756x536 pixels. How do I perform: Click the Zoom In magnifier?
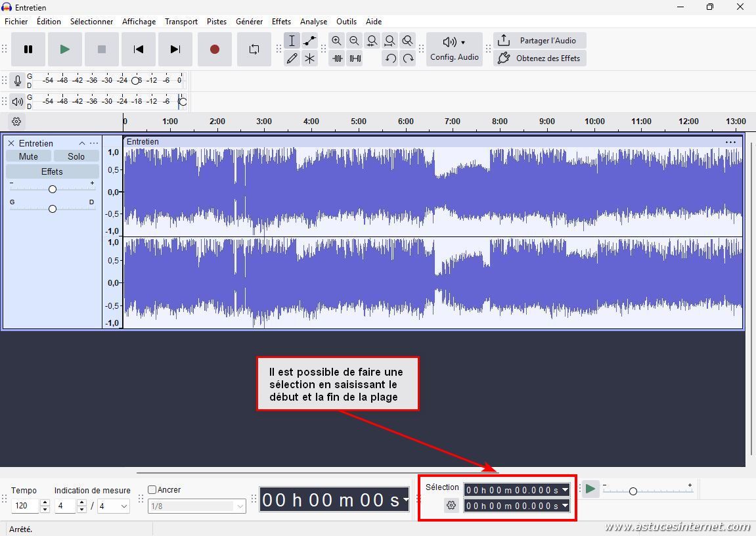coord(336,41)
